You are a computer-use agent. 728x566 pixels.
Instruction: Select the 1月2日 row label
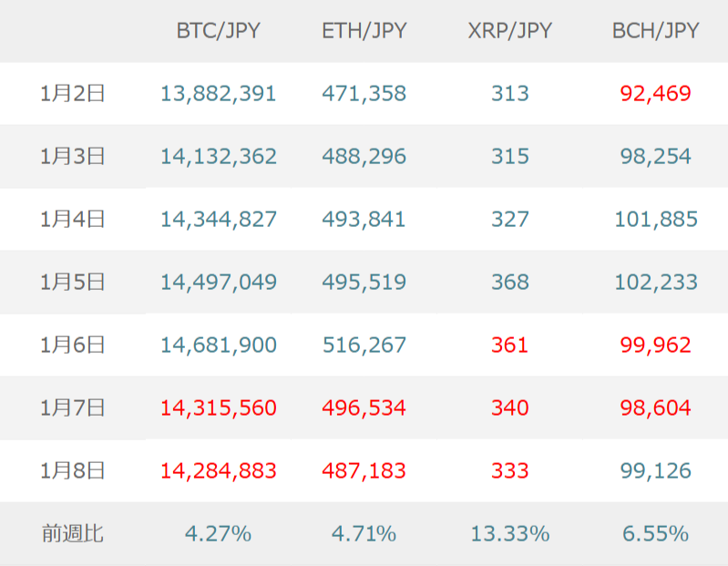click(73, 93)
